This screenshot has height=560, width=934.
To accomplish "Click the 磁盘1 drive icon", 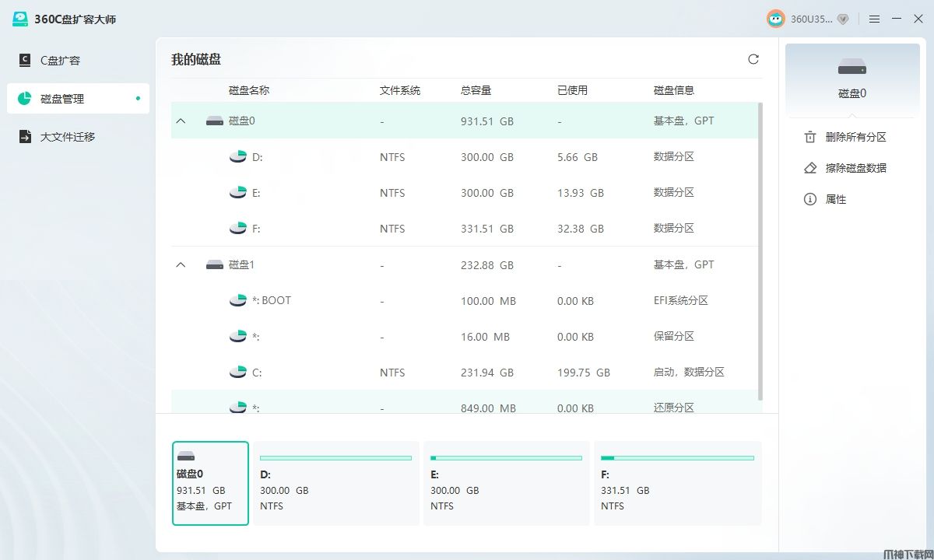I will pyautogui.click(x=215, y=265).
